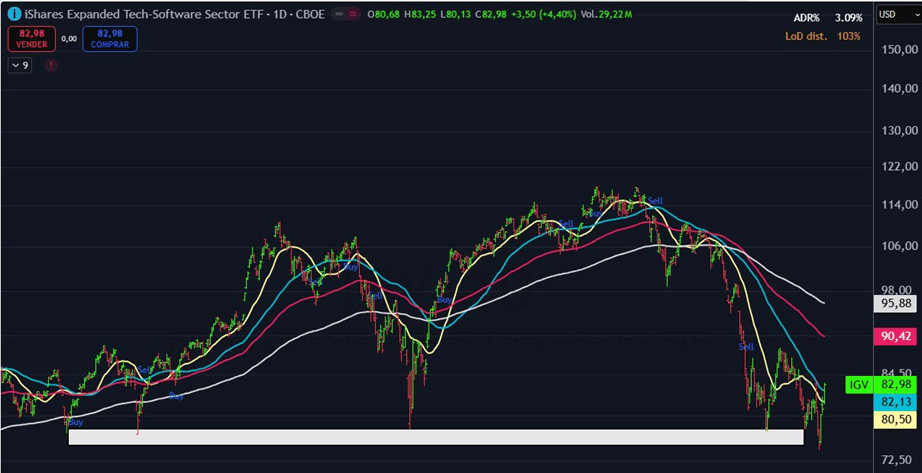
Task: Click the 122,00 price axis label
Action: (x=901, y=167)
